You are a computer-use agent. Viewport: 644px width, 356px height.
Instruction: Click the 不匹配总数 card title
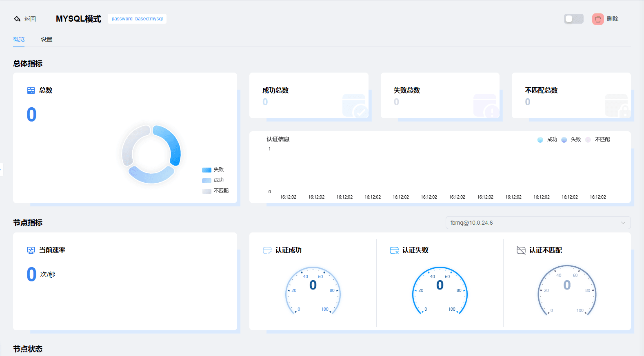[x=541, y=90]
